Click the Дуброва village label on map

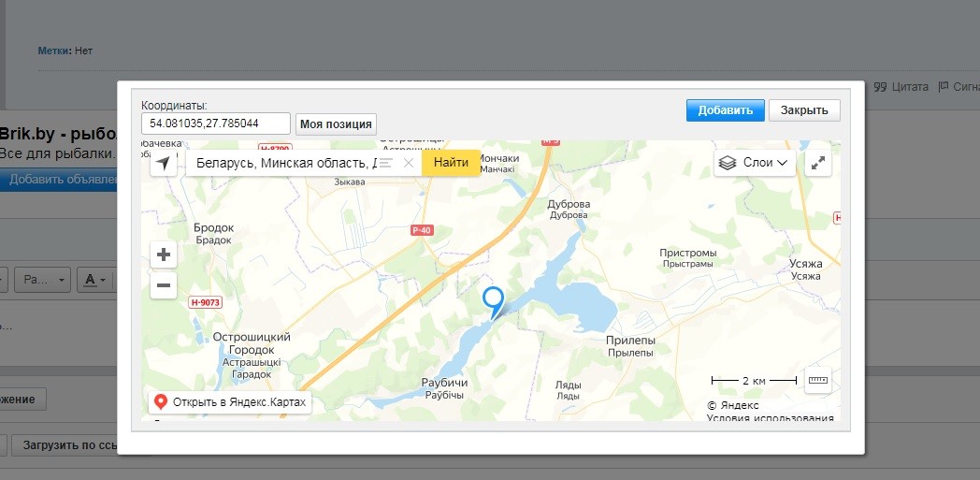point(569,204)
